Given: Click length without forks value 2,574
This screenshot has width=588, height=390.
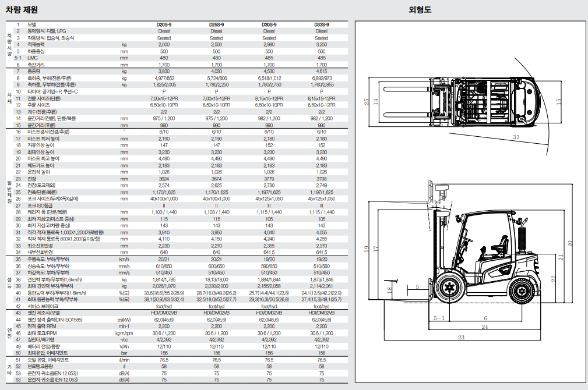Looking at the screenshot, I should (164, 186).
